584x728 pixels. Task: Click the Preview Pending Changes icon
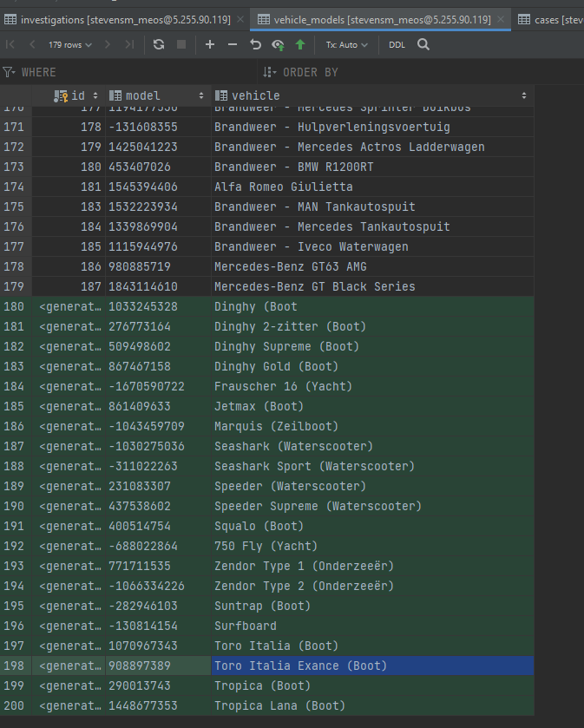click(x=278, y=44)
